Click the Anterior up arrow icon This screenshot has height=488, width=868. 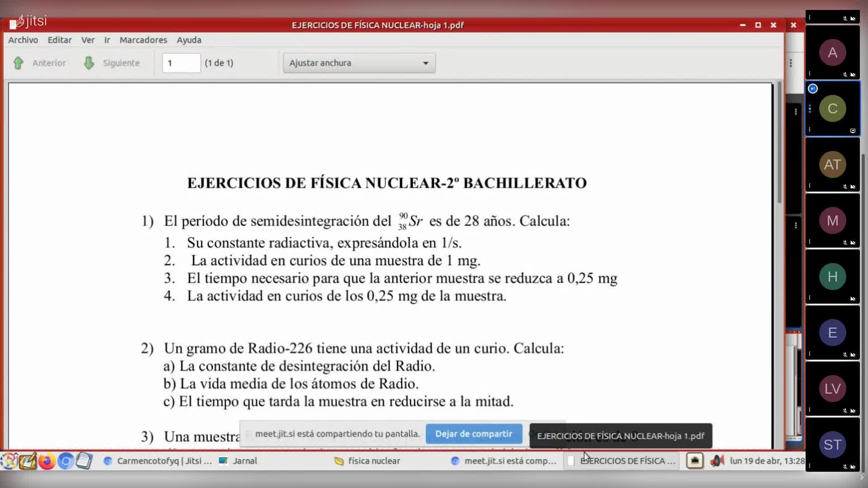(19, 63)
